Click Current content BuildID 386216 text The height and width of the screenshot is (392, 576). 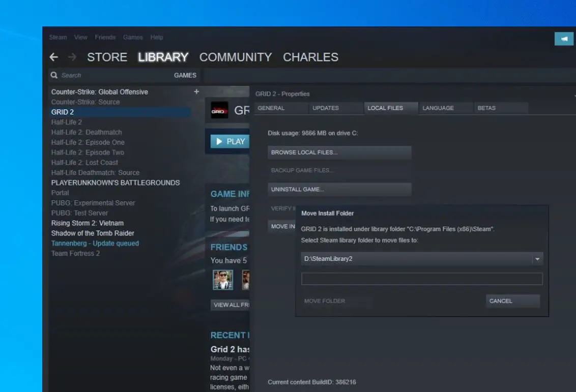pos(311,382)
